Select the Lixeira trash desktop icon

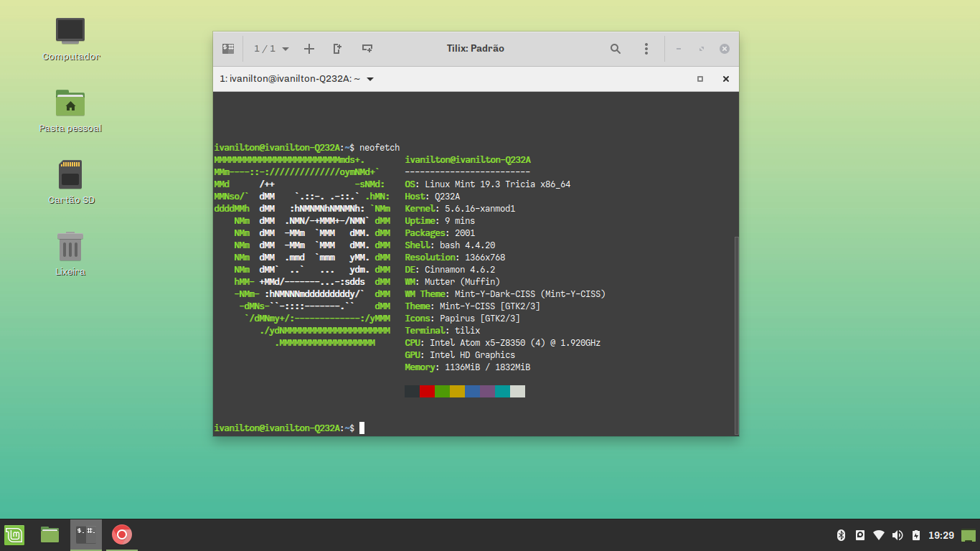(x=70, y=248)
